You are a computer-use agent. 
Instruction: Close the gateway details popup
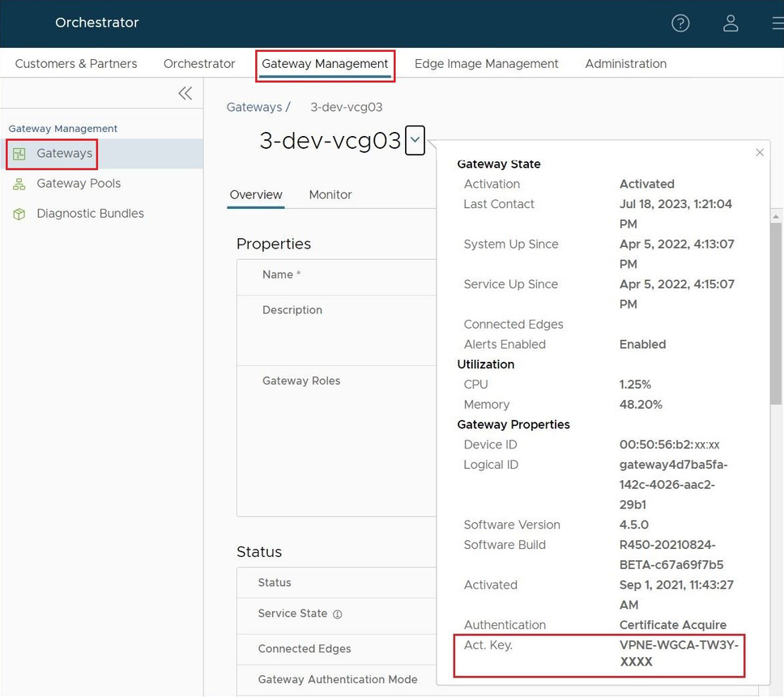click(x=759, y=152)
